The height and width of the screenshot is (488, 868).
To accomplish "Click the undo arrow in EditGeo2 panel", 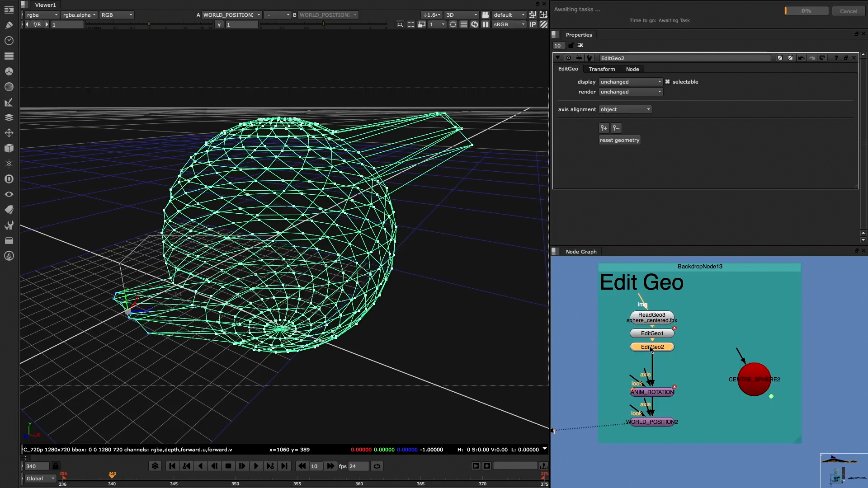I will click(x=801, y=58).
